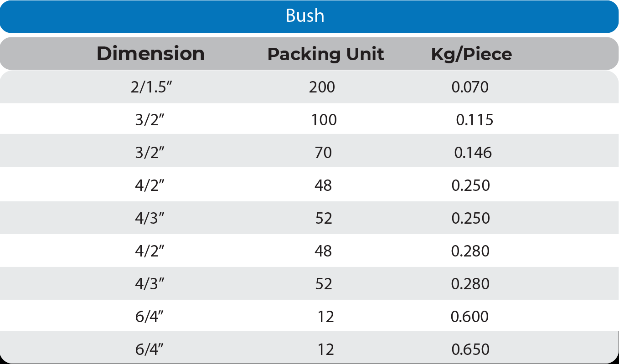The height and width of the screenshot is (364, 619).
Task: Click packing unit 52 in the 0.280 row
Action: click(x=324, y=284)
